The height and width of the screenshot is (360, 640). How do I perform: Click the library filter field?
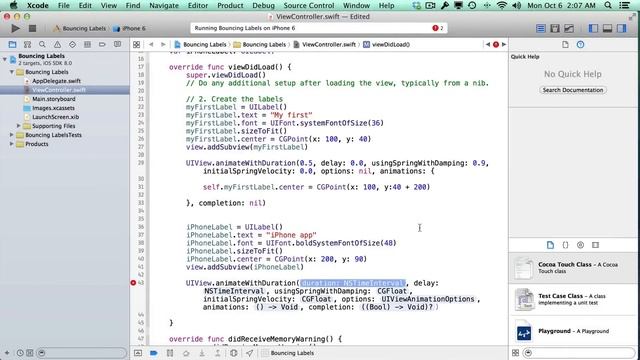coord(580,353)
